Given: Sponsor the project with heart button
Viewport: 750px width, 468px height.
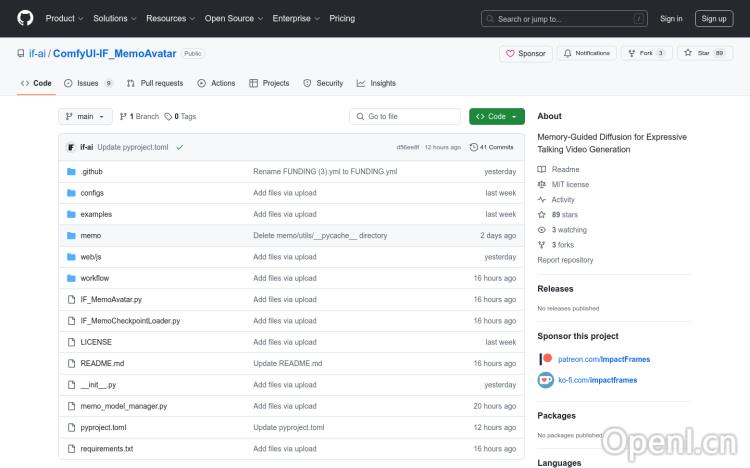Looking at the screenshot, I should point(525,53).
